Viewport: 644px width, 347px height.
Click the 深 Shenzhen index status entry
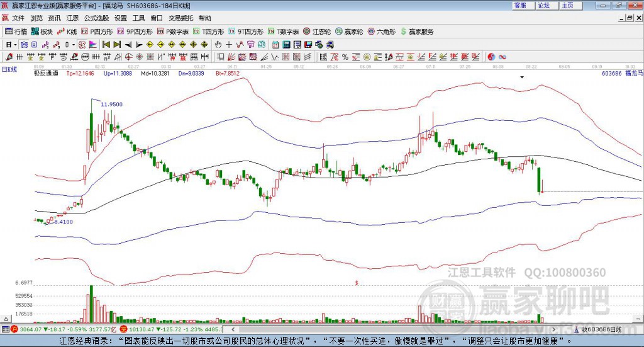[x=172, y=329]
